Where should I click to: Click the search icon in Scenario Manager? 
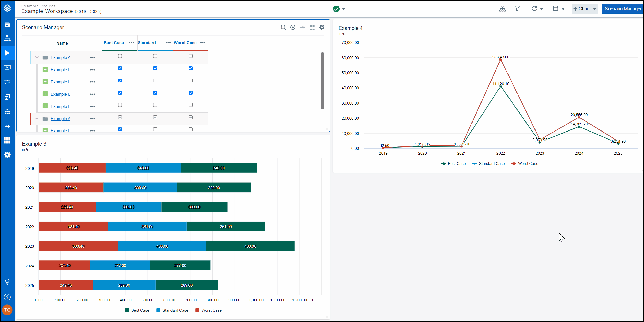(283, 27)
